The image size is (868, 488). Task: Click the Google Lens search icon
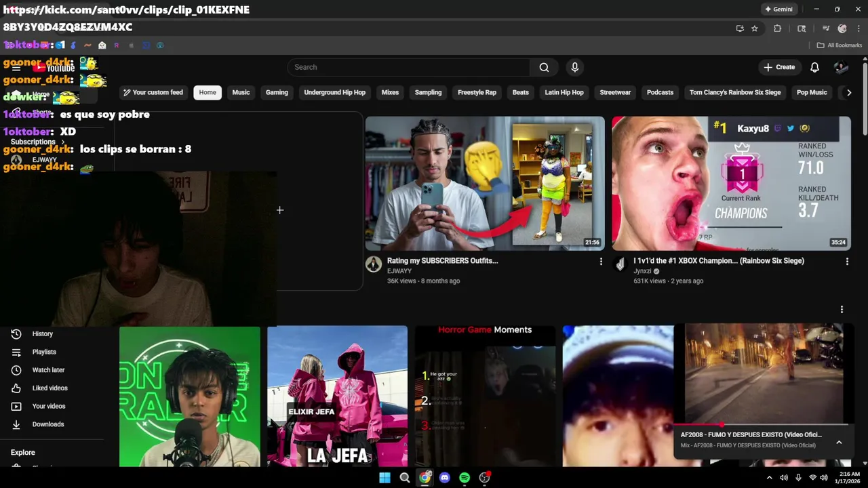(x=802, y=28)
